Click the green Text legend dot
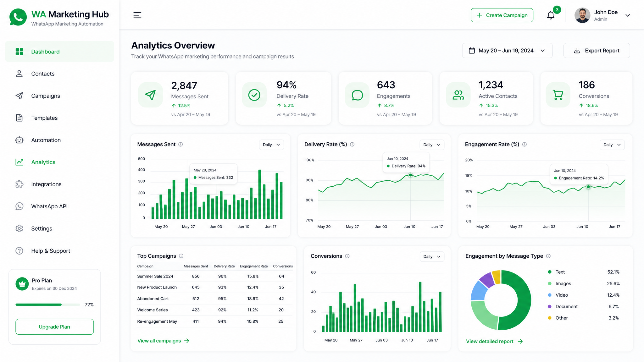The width and height of the screenshot is (644, 362). pos(550,272)
